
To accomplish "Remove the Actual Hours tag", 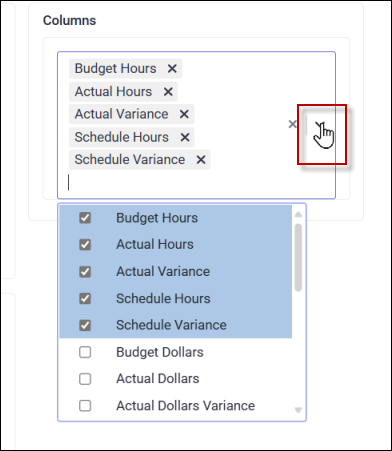I will click(168, 92).
